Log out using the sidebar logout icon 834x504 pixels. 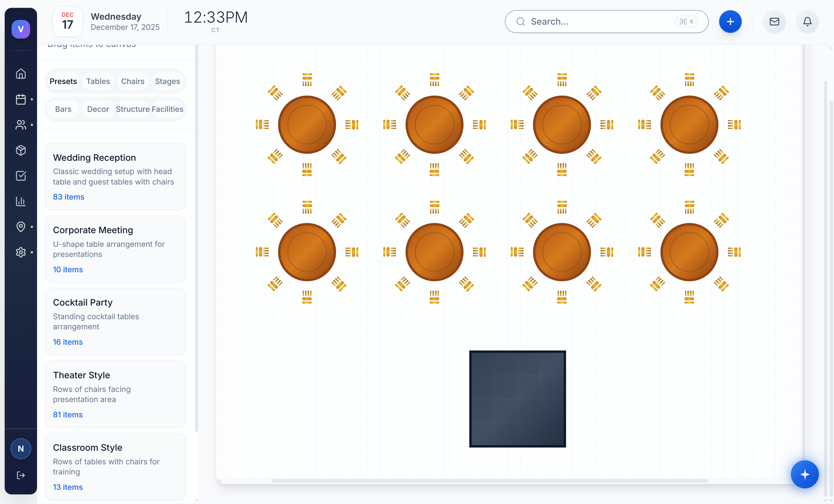point(21,475)
